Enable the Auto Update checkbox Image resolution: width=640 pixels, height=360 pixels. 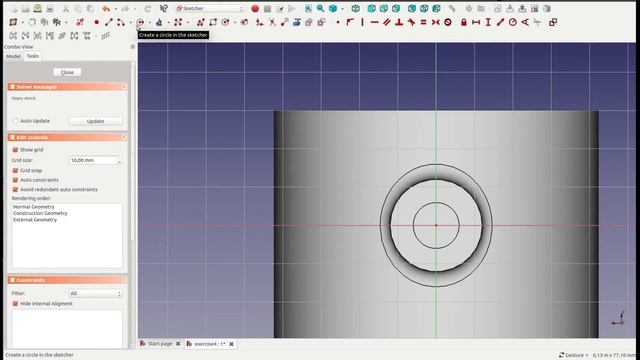tap(16, 121)
